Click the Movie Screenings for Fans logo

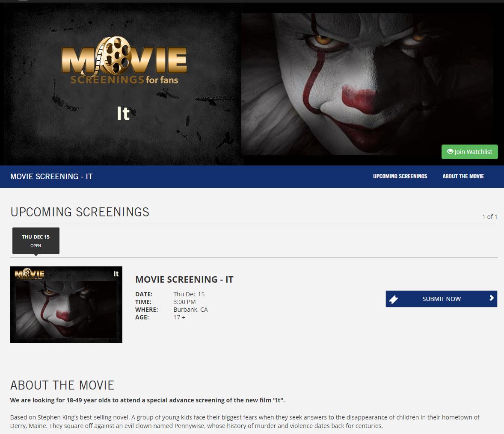[124, 60]
